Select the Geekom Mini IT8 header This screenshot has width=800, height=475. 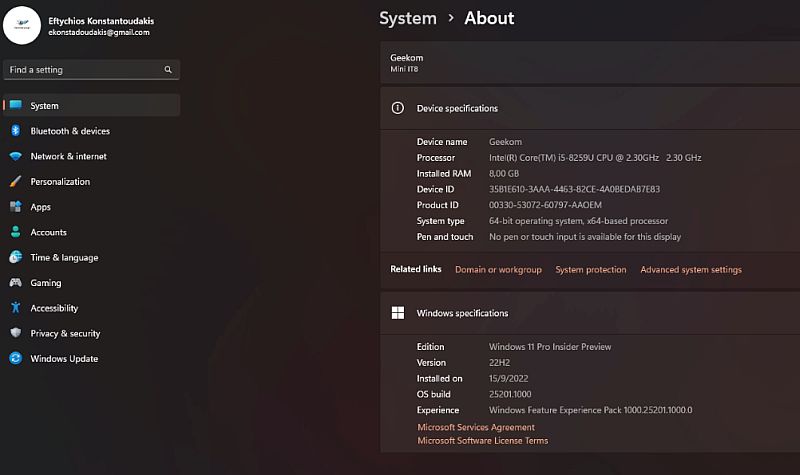[x=590, y=62]
